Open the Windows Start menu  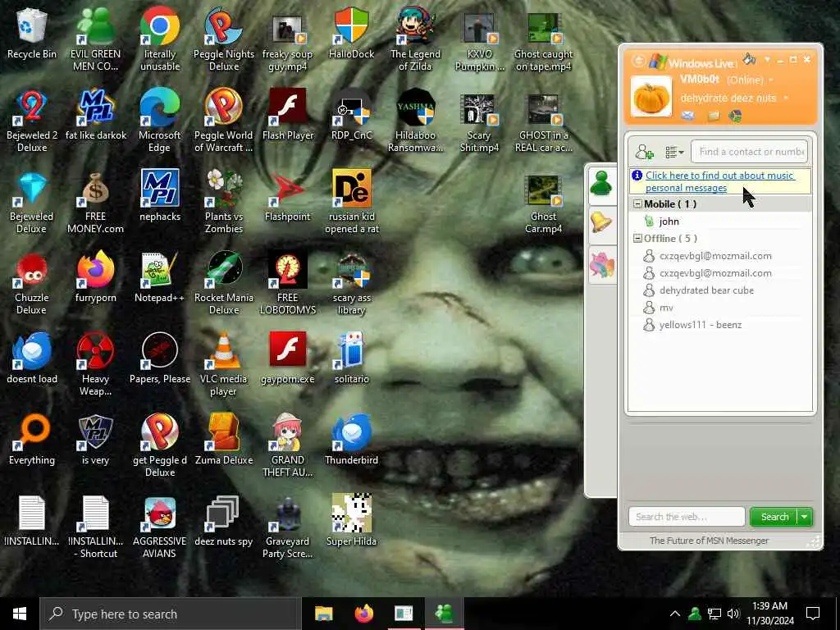click(20, 614)
